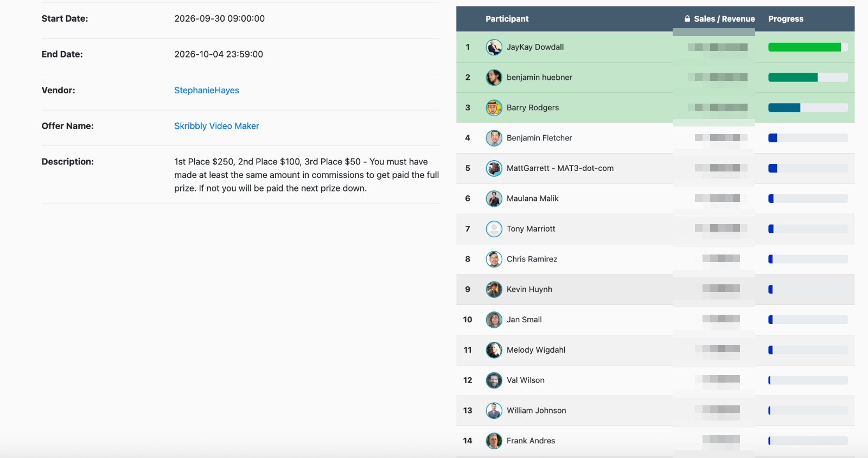This screenshot has width=868, height=458.
Task: Click rank number 14 beside Frank Andres
Action: pos(468,441)
